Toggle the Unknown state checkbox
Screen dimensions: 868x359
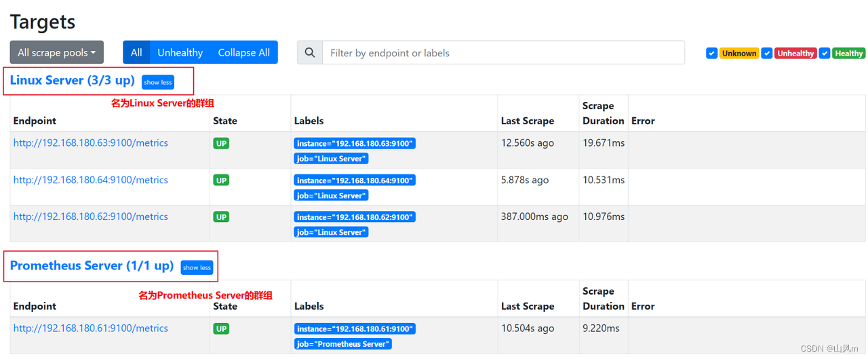click(x=711, y=53)
